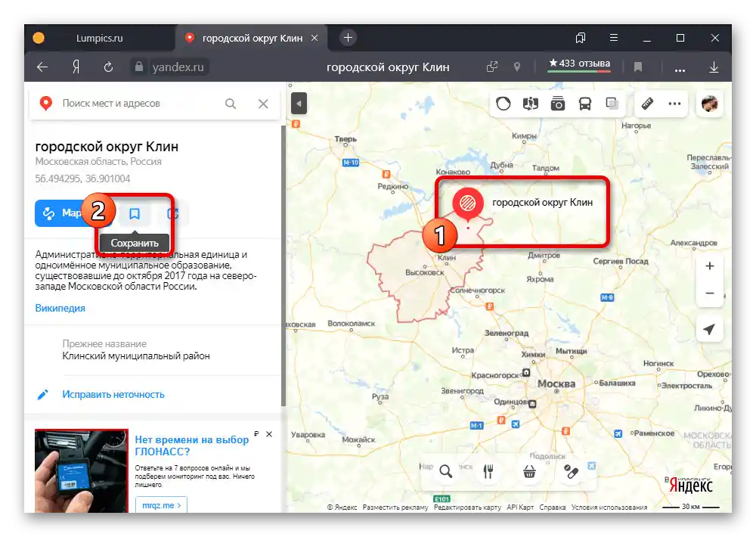This screenshot has height=537, width=756.
Task: Open the Нет времени на выбор ГЛОНАСС ad title
Action: coord(192,445)
